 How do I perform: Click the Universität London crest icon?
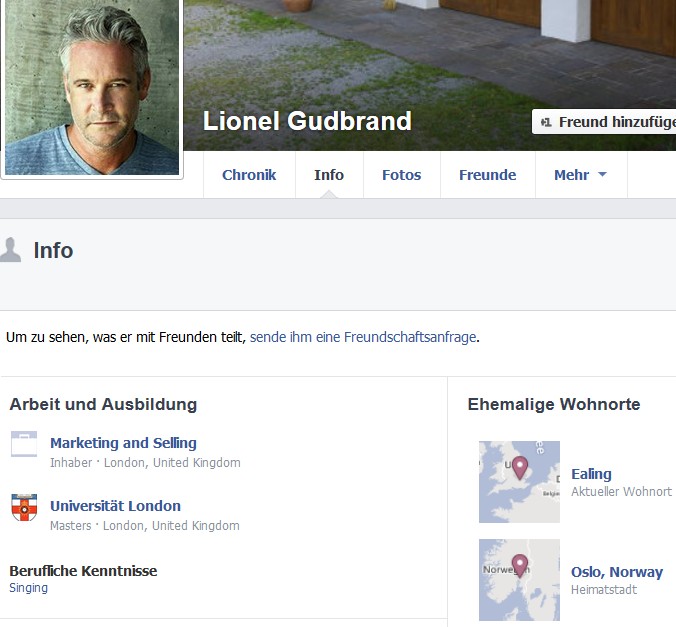click(x=24, y=507)
